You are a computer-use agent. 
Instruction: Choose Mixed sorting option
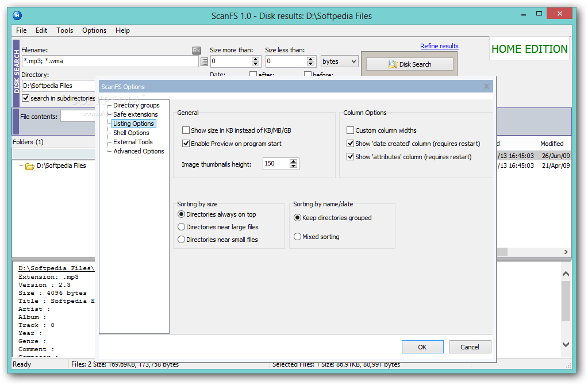pyautogui.click(x=297, y=236)
